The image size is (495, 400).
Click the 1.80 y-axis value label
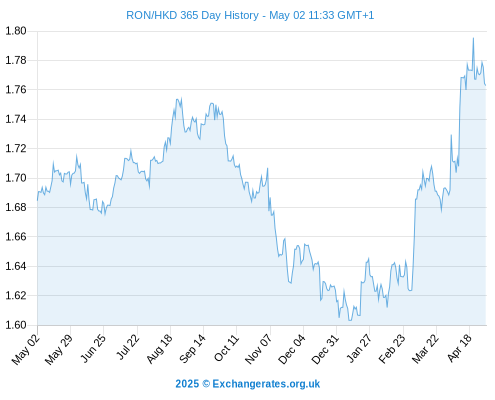pos(16,31)
